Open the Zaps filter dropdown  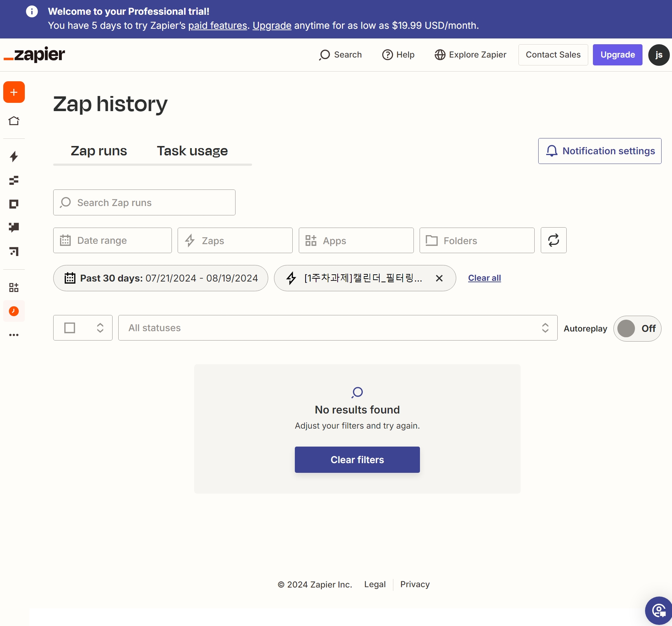235,240
